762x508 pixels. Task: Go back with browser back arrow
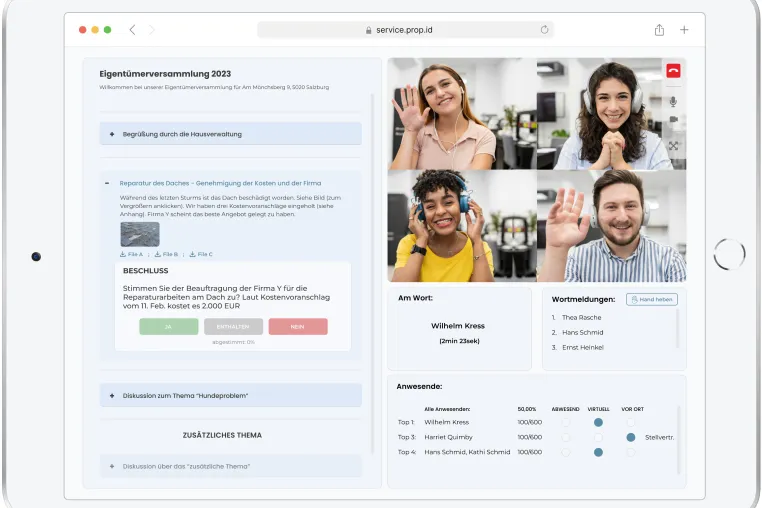[132, 30]
